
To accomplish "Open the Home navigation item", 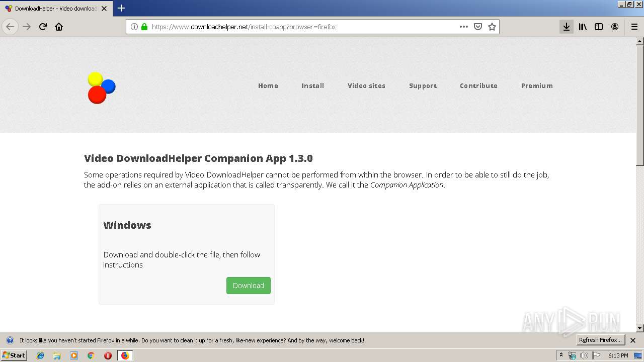I will point(268,85).
